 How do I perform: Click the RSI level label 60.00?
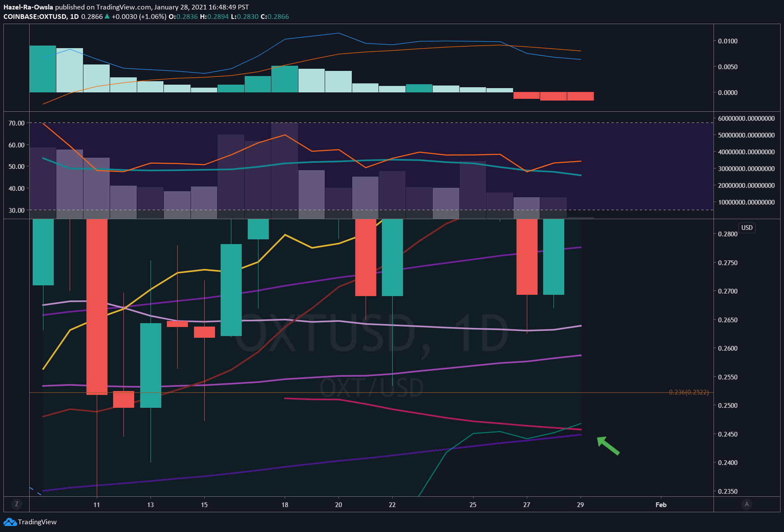(x=16, y=145)
